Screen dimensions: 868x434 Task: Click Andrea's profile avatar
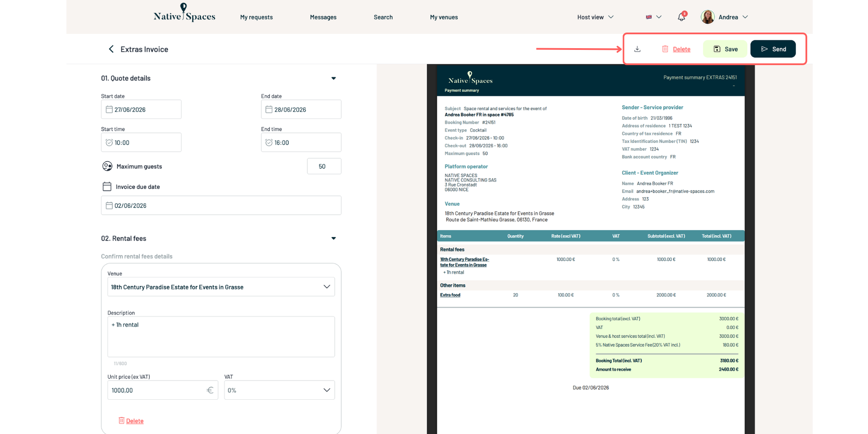tap(708, 17)
